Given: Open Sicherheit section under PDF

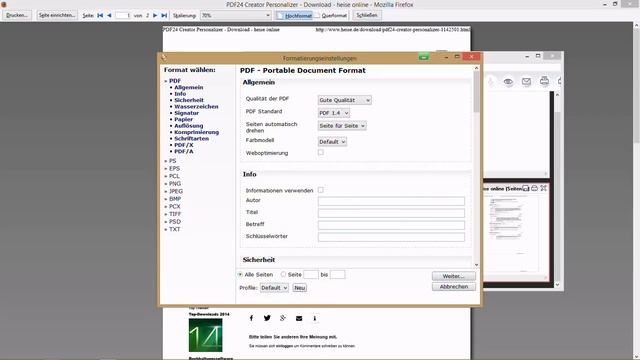Looking at the screenshot, I should 189,100.
